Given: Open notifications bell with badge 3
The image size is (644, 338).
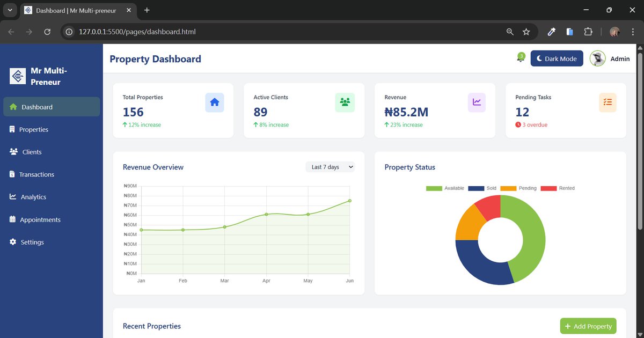Looking at the screenshot, I should click(x=520, y=58).
